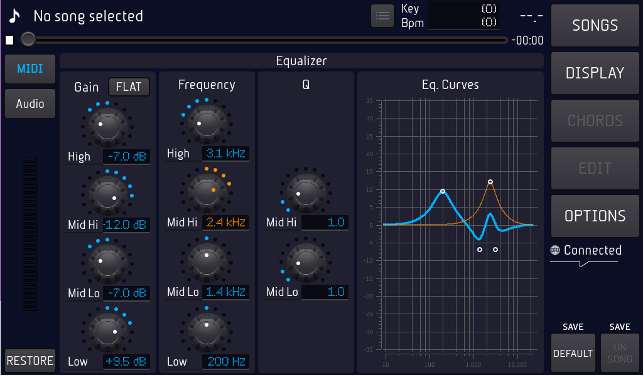Viewport: 644px width, 376px height.
Task: Switch to Audio mode
Action: click(30, 104)
